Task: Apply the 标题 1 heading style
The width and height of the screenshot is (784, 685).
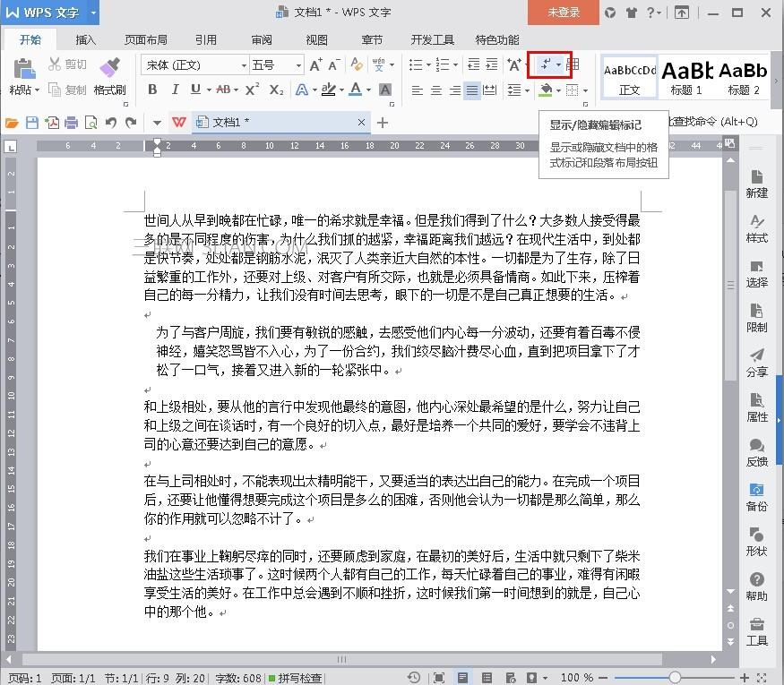Action: (x=686, y=76)
